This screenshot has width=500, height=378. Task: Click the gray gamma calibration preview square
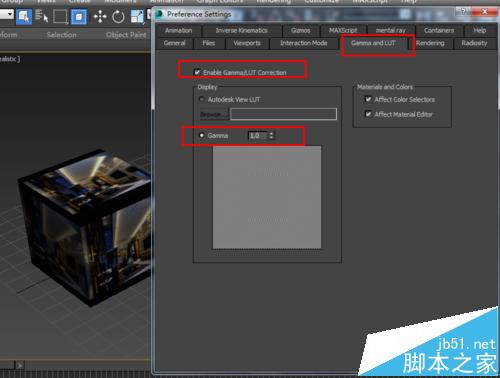point(267,197)
